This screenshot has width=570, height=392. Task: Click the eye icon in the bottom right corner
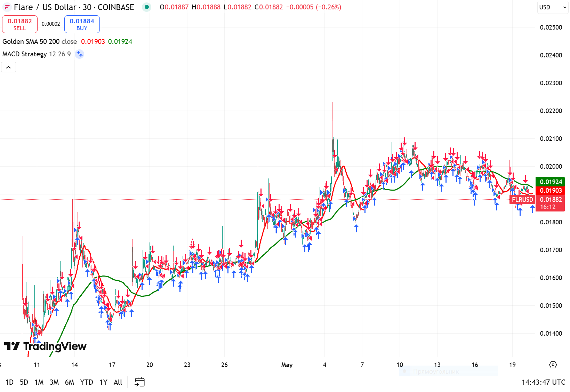pos(553,365)
